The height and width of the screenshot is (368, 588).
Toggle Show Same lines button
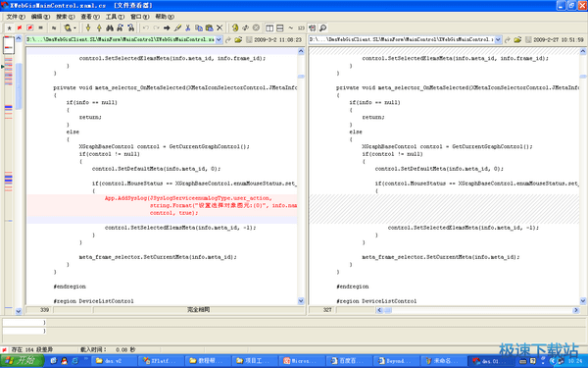[x=40, y=27]
